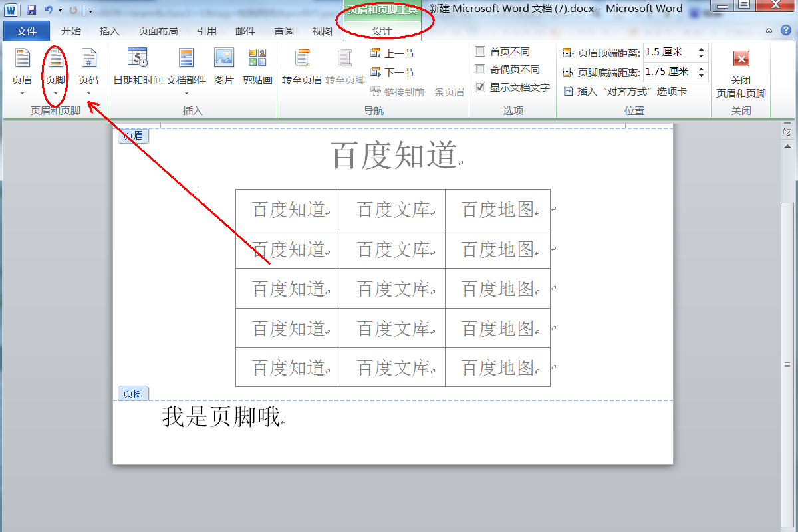Insert 剪贴画 clip art
The image size is (798, 532).
tap(257, 66)
